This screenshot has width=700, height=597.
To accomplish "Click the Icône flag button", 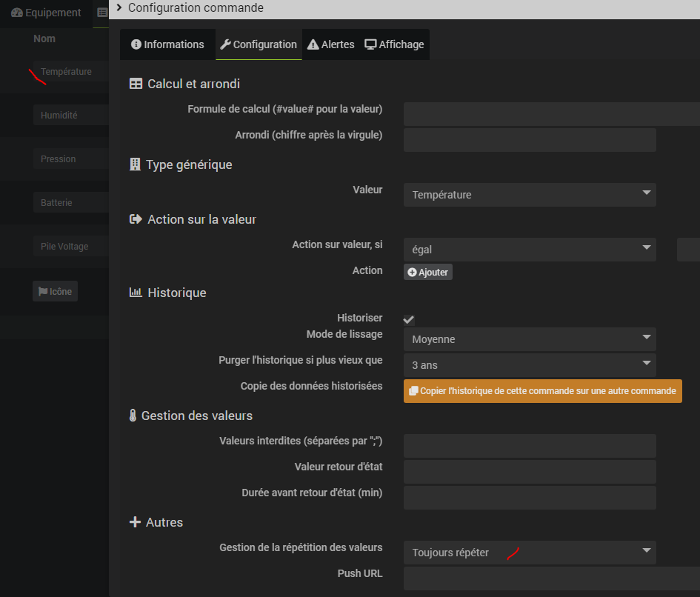I will pyautogui.click(x=55, y=291).
